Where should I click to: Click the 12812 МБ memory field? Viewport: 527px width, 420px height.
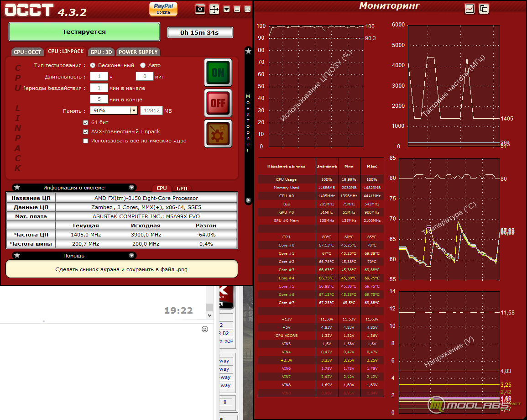(151, 110)
